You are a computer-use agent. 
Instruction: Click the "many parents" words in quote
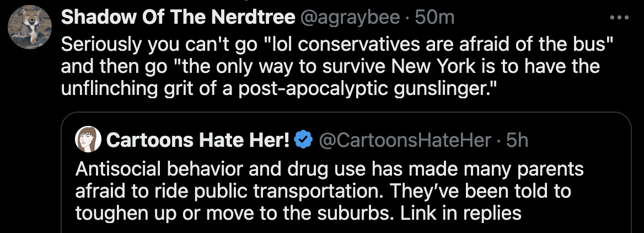click(523, 170)
